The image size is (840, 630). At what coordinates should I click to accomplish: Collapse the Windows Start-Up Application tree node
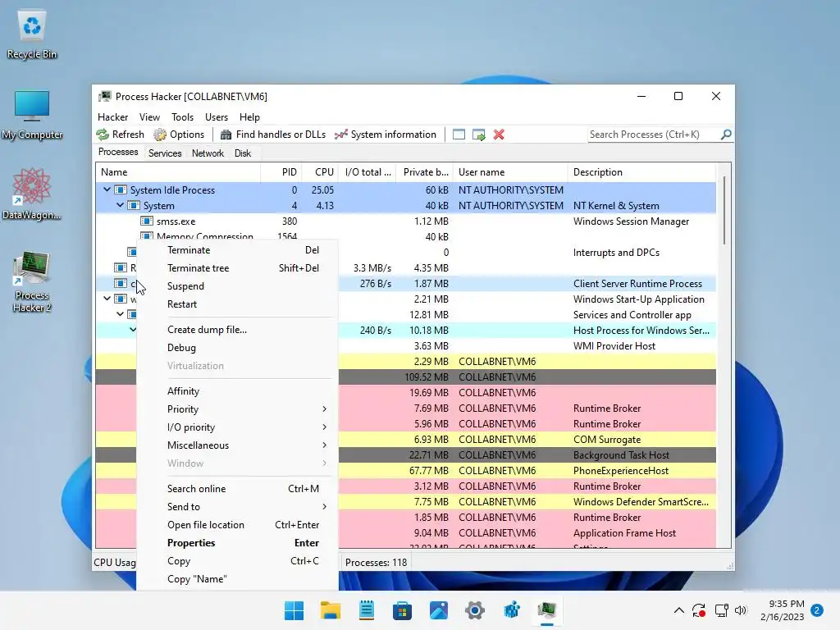(x=107, y=299)
